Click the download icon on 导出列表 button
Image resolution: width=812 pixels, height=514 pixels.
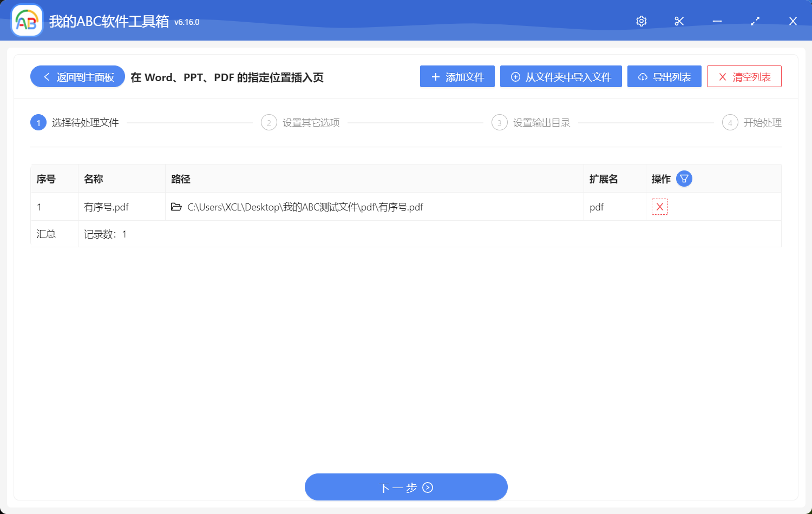pyautogui.click(x=643, y=76)
